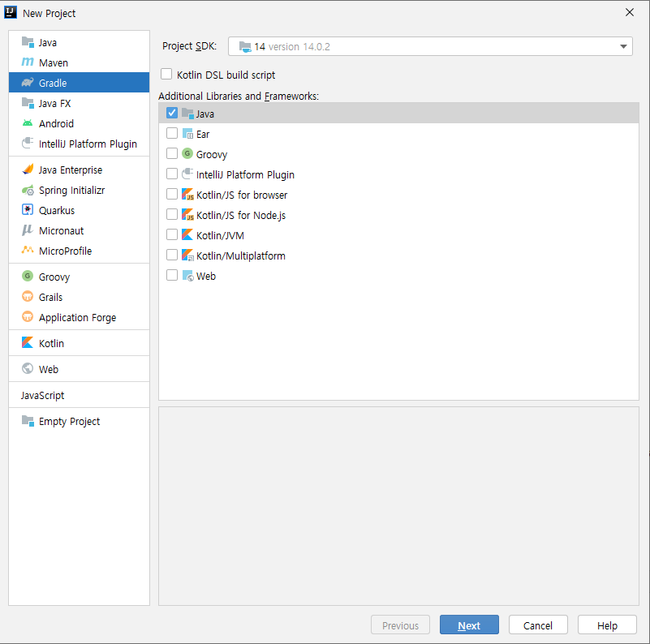Click the Quarkus icon
Viewport: 650px width, 644px height.
coord(28,210)
